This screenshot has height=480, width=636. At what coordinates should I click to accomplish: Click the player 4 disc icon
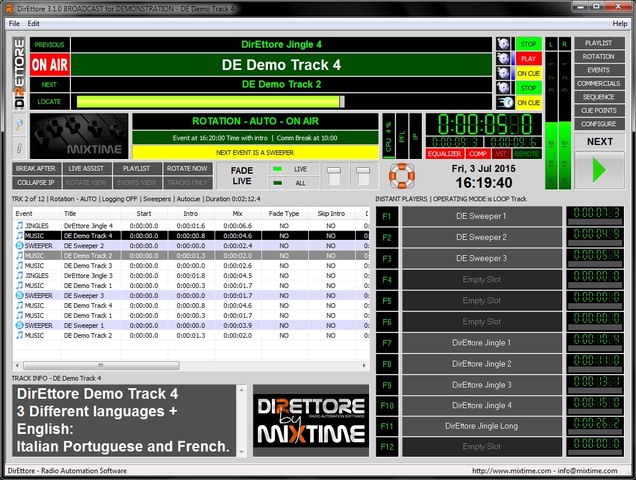[x=503, y=88]
